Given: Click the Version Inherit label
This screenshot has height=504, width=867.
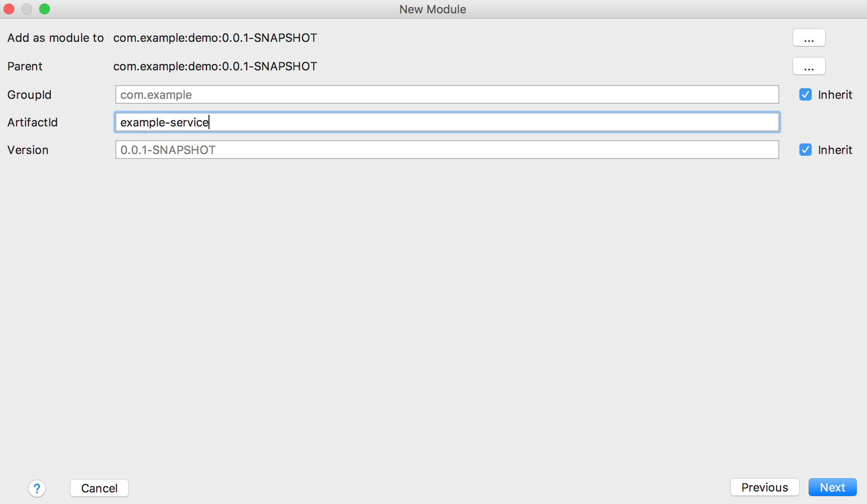Looking at the screenshot, I should pyautogui.click(x=835, y=150).
